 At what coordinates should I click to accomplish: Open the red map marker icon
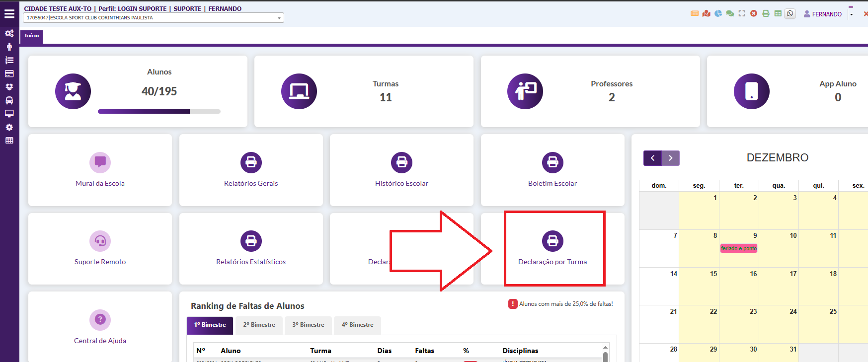(706, 14)
